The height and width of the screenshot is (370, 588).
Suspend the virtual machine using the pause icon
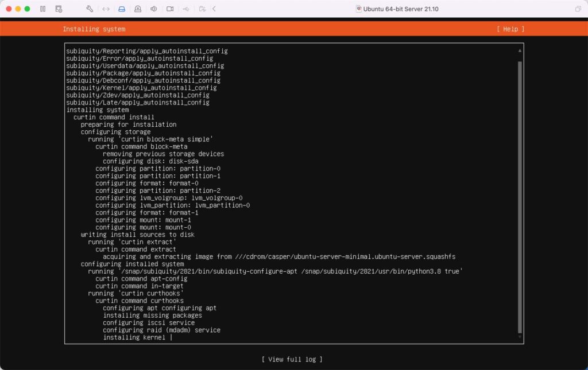pyautogui.click(x=43, y=9)
